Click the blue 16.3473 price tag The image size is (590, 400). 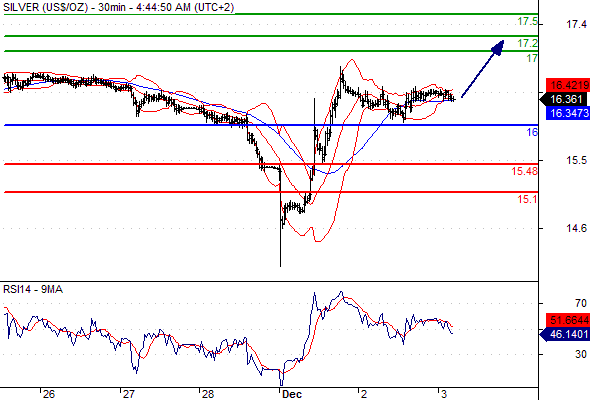pos(568,113)
